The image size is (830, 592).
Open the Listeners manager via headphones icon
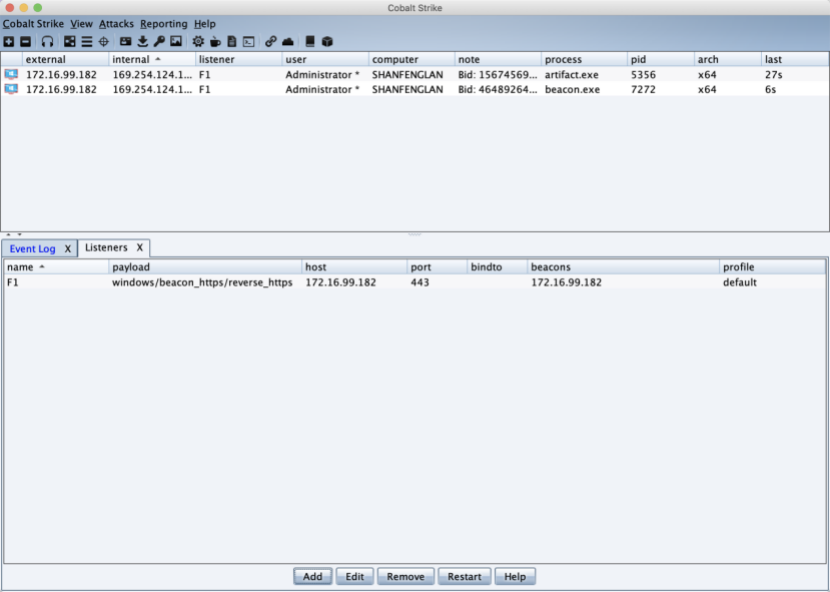point(46,41)
